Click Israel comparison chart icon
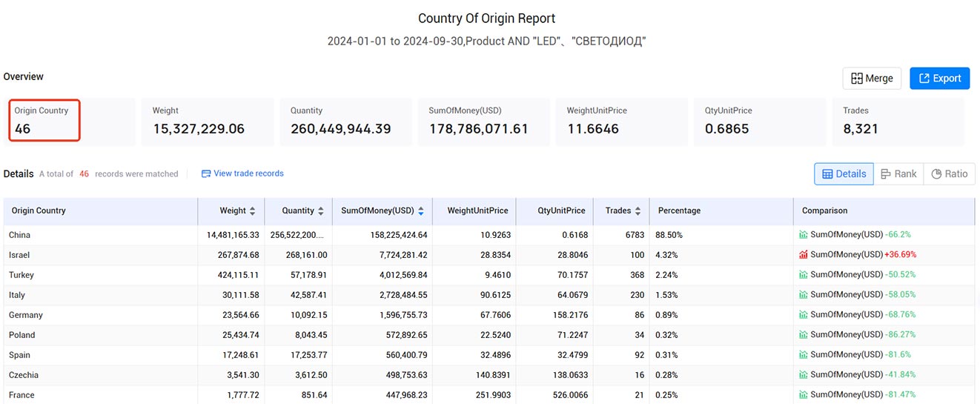Viewport: 980px width, 404px height. (804, 255)
